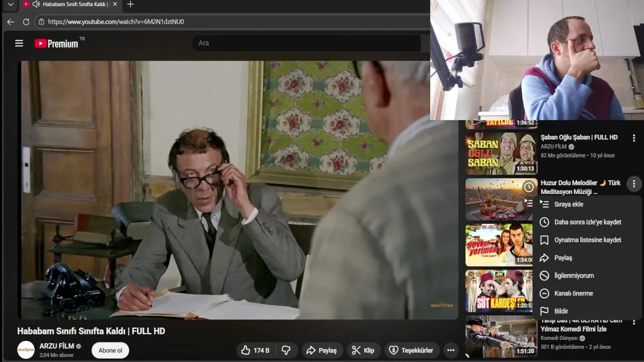Select Paylaş in context menu
Screen dimensions: 644x362
click(587, 258)
